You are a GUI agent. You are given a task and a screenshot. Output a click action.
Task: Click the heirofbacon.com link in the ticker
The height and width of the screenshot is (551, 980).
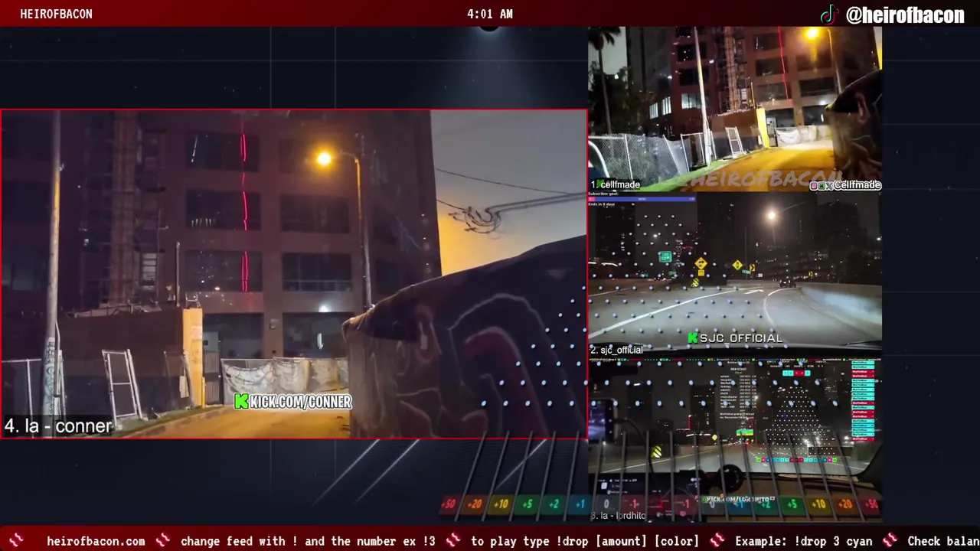[x=96, y=541]
